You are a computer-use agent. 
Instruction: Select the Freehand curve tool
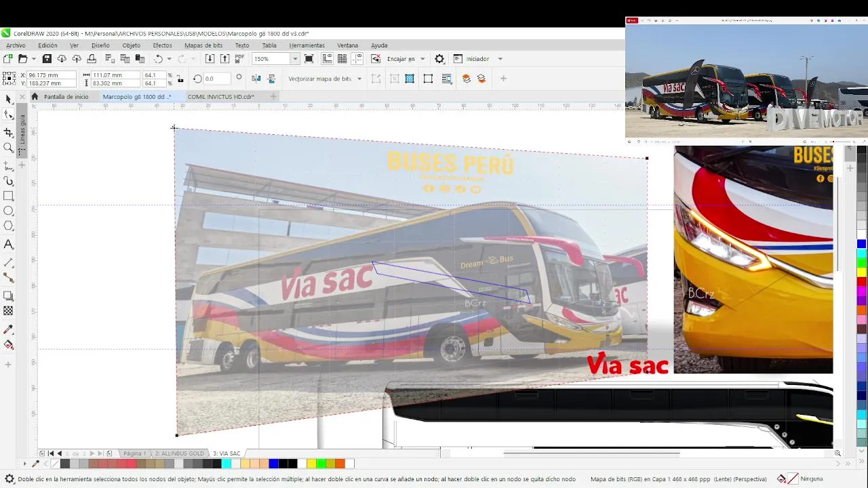click(x=8, y=165)
